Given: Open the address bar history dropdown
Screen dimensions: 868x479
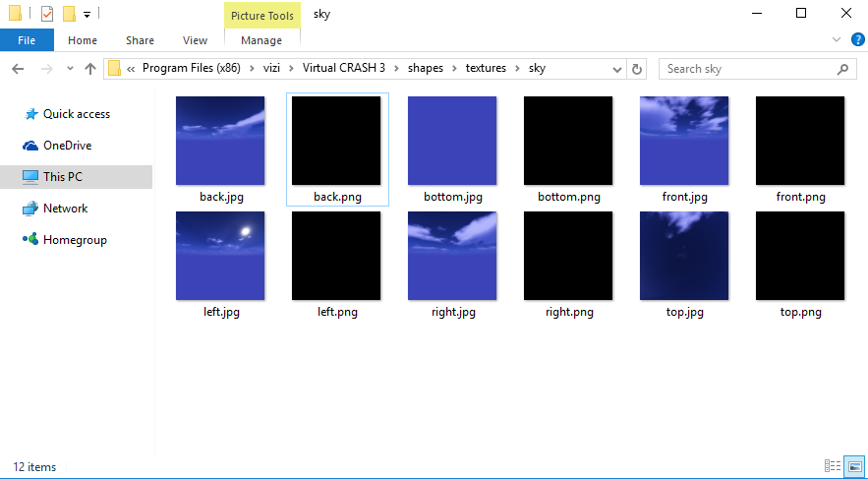Looking at the screenshot, I should pyautogui.click(x=617, y=69).
